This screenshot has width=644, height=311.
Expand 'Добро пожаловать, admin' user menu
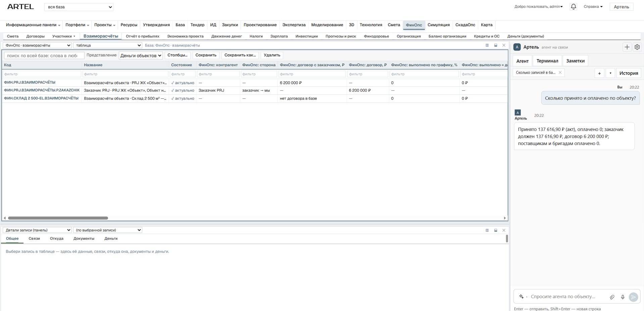(x=538, y=7)
